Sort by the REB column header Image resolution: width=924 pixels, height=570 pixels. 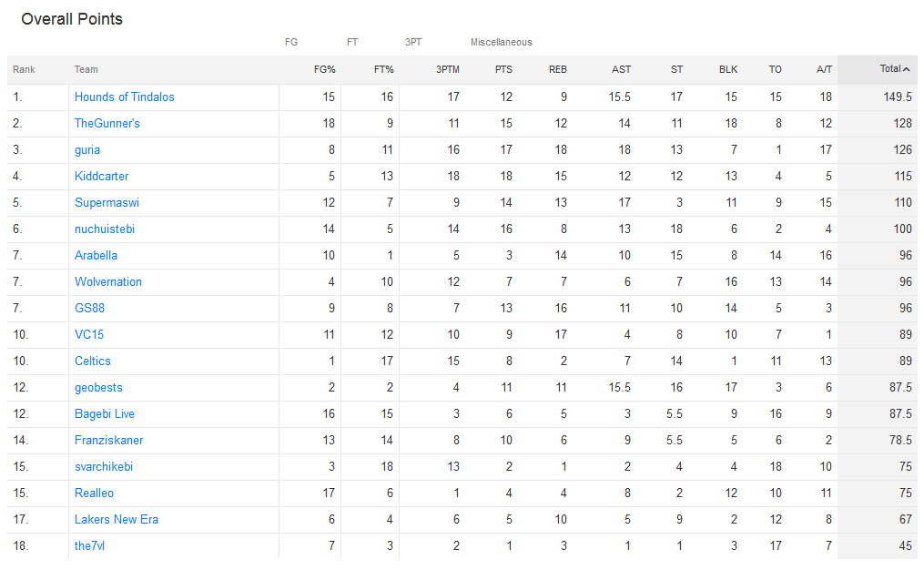coord(558,69)
